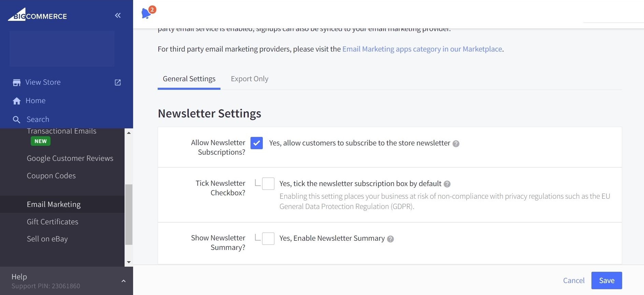This screenshot has width=644, height=295.
Task: Switch to the Export Only tab
Action: [249, 79]
